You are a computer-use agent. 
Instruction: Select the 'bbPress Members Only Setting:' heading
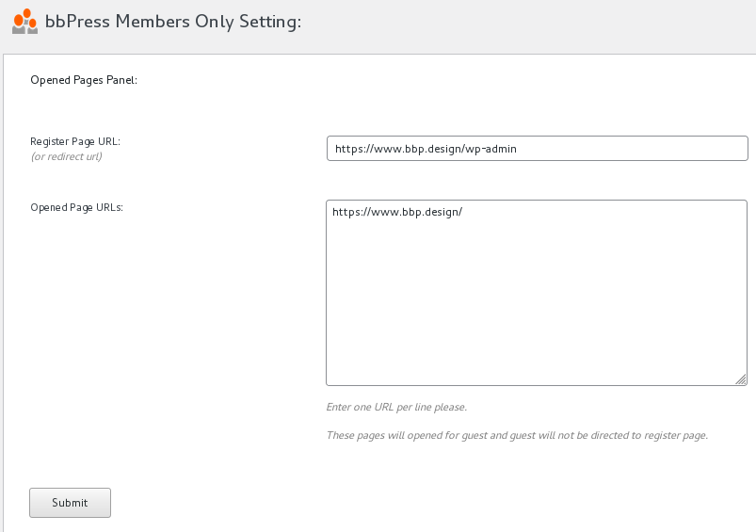point(173,22)
